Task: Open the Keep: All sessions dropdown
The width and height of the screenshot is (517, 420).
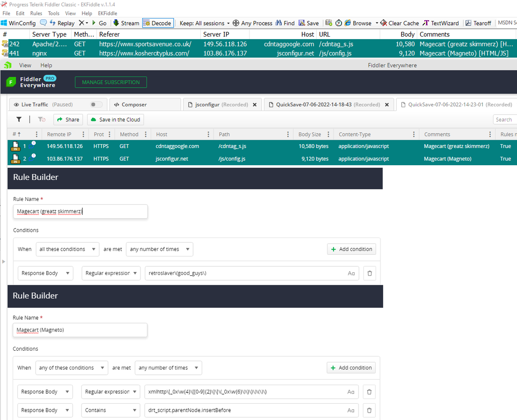Action: 205,23
